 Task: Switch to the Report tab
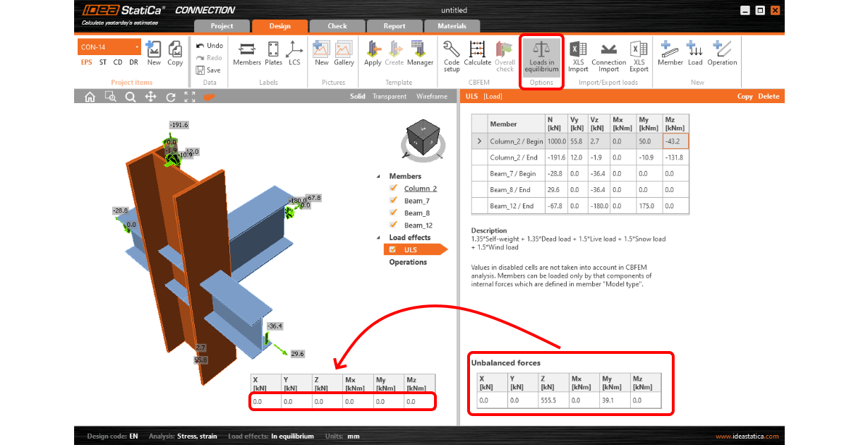tap(394, 26)
